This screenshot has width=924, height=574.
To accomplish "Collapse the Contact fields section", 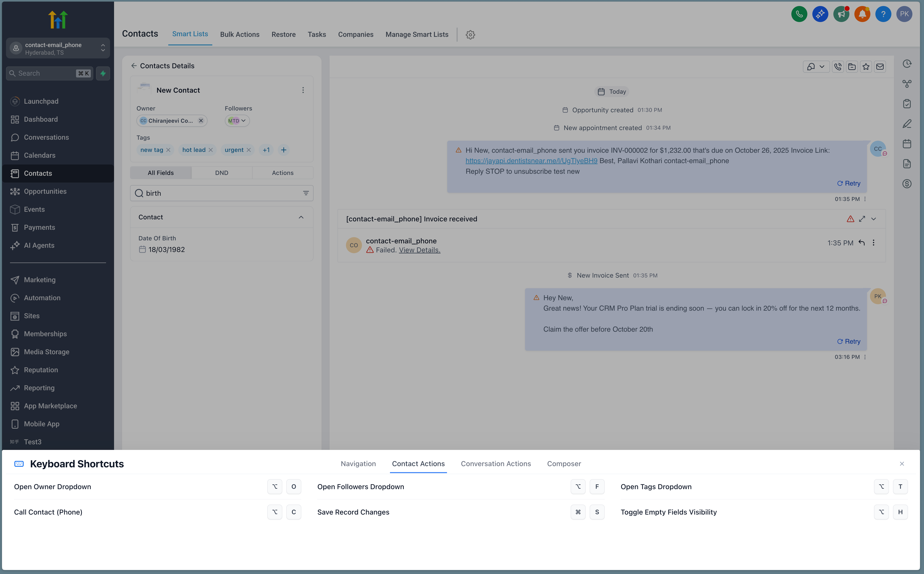I will click(x=301, y=217).
